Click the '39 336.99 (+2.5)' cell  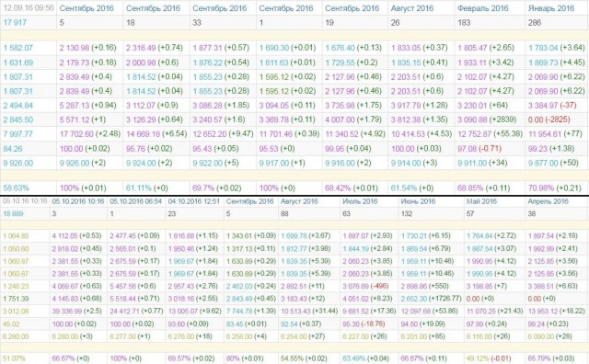point(77,311)
